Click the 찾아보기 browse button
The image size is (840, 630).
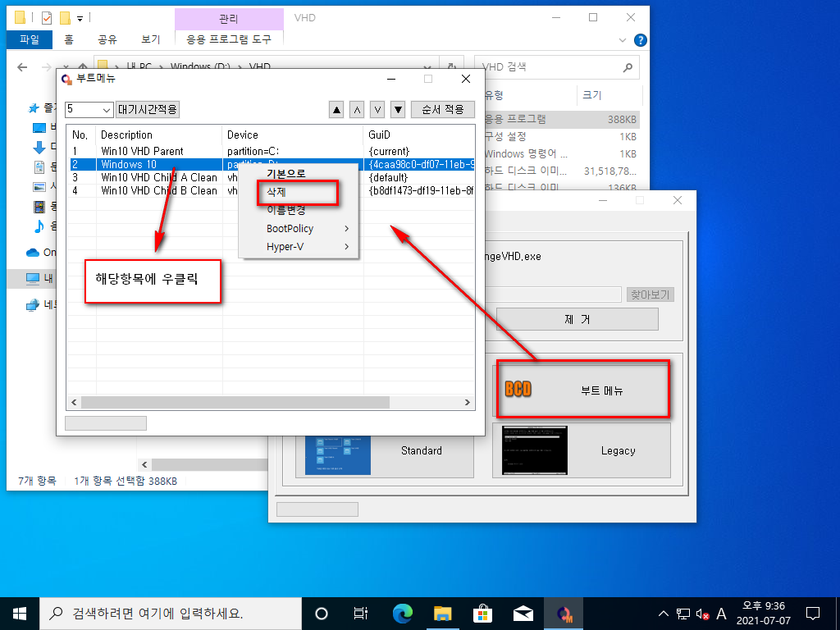coord(650,294)
